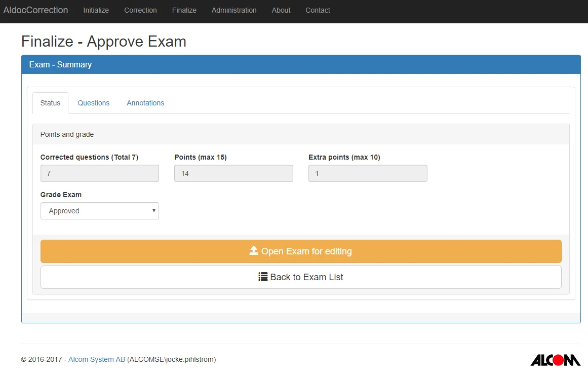The image size is (588, 375).
Task: Click the Extra points field showing 1
Action: tap(368, 173)
